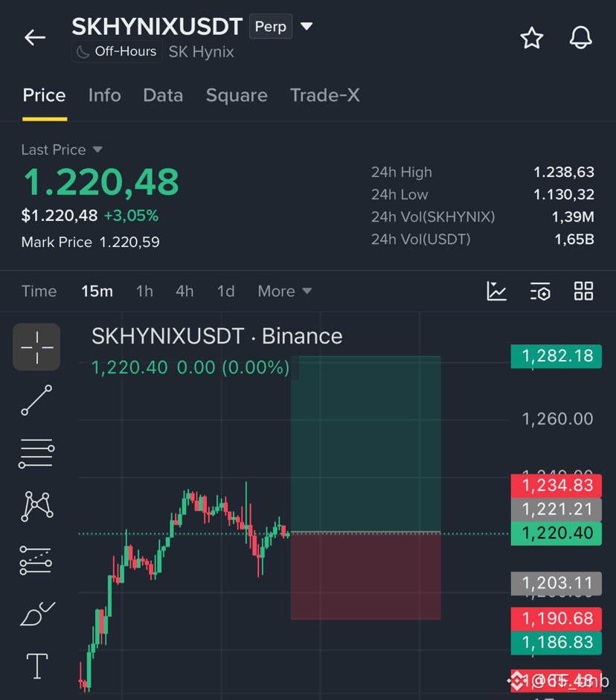616x700 pixels.
Task: Tap the 1,282.18 take-profit price label
Action: [x=556, y=356]
